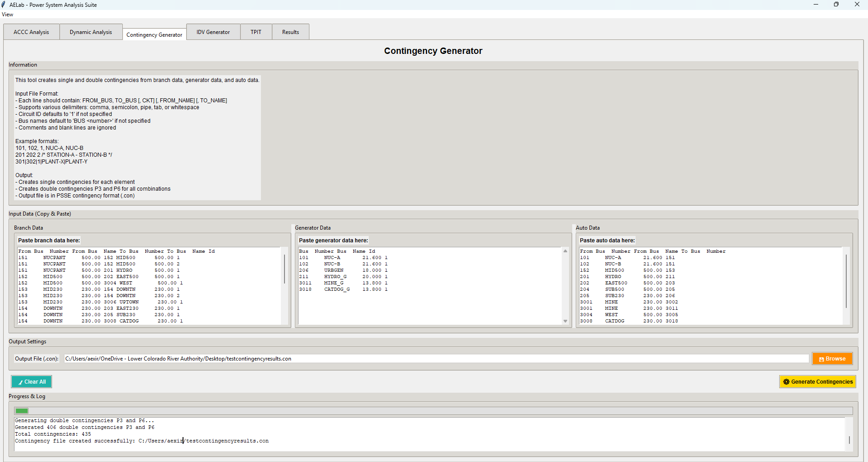This screenshot has width=868, height=462.
Task: Click the folder icon on Browse button
Action: tap(821, 359)
